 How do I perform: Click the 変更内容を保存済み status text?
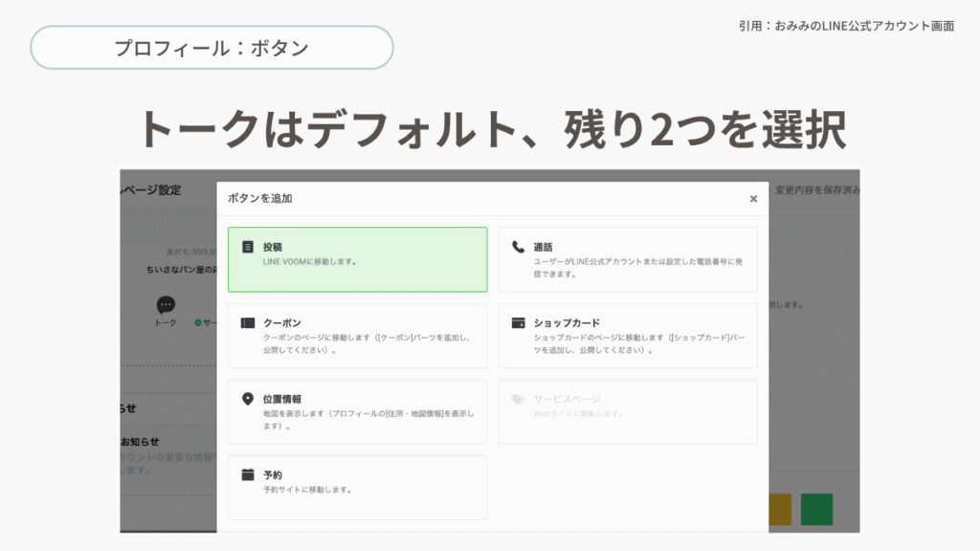click(x=816, y=189)
